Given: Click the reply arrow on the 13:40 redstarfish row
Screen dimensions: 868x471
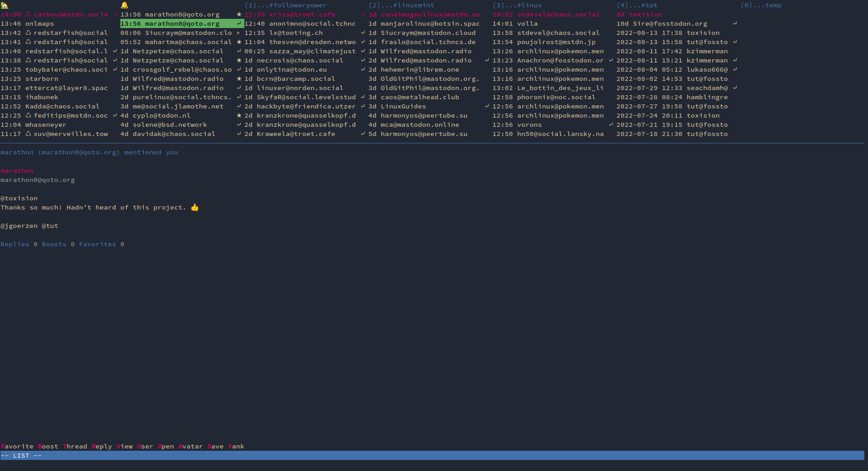Looking at the screenshot, I should pyautogui.click(x=115, y=51).
